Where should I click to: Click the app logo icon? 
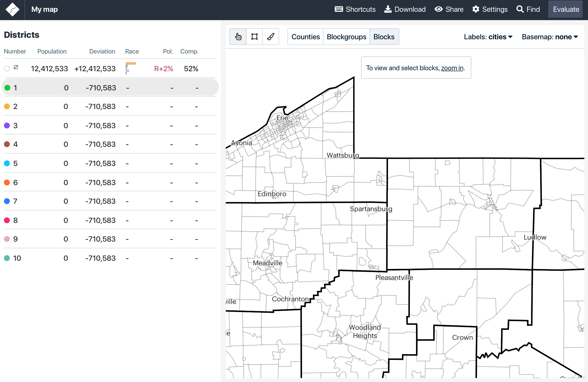12,9
